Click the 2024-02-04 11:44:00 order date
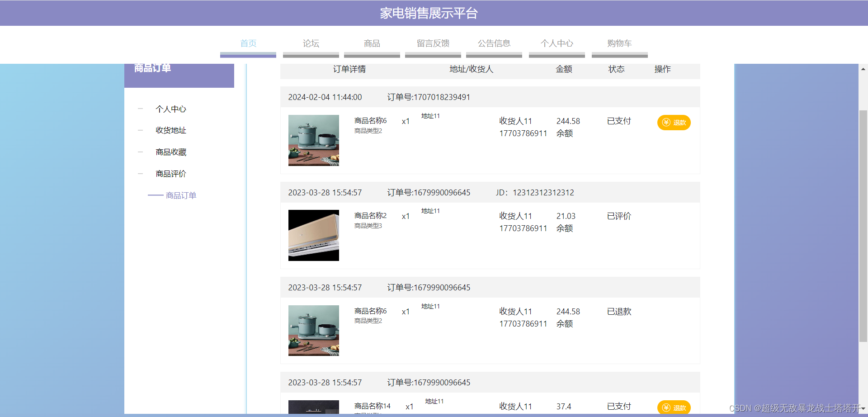The height and width of the screenshot is (417, 868). pos(325,97)
